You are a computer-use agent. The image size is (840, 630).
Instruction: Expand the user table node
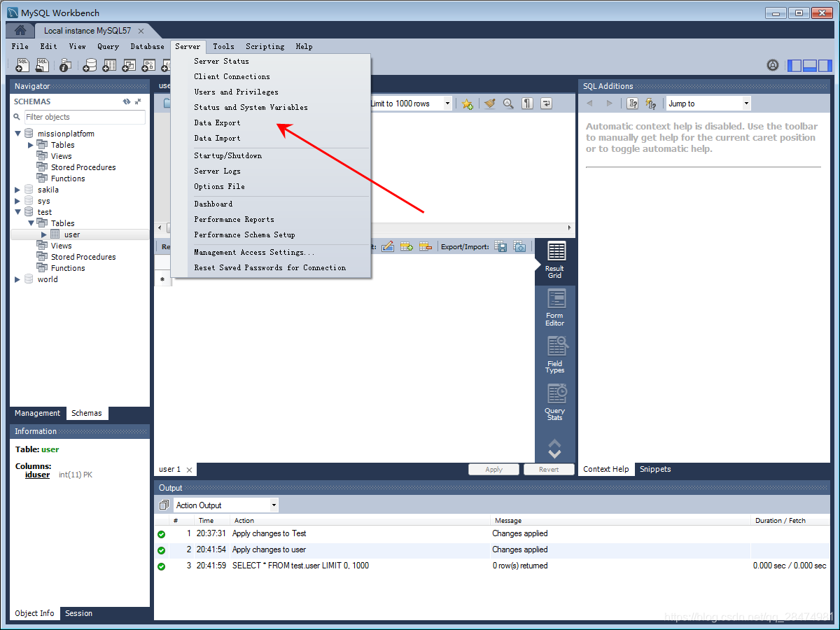pos(43,234)
